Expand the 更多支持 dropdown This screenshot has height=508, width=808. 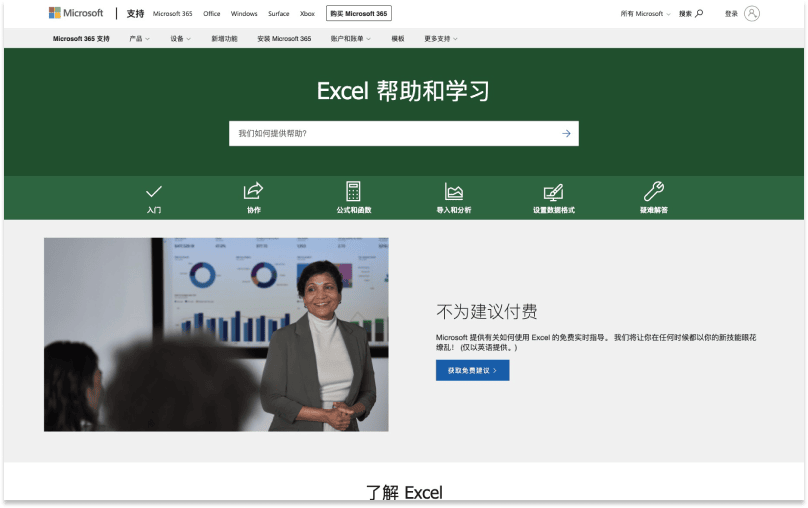(441, 39)
